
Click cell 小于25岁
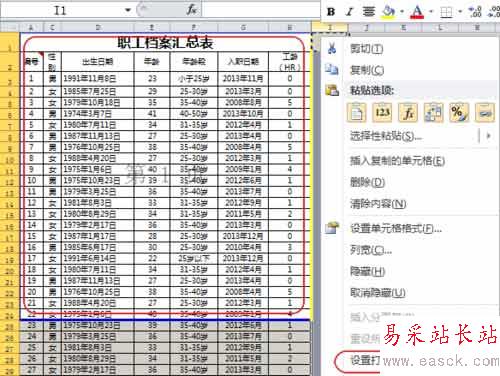coord(194,79)
